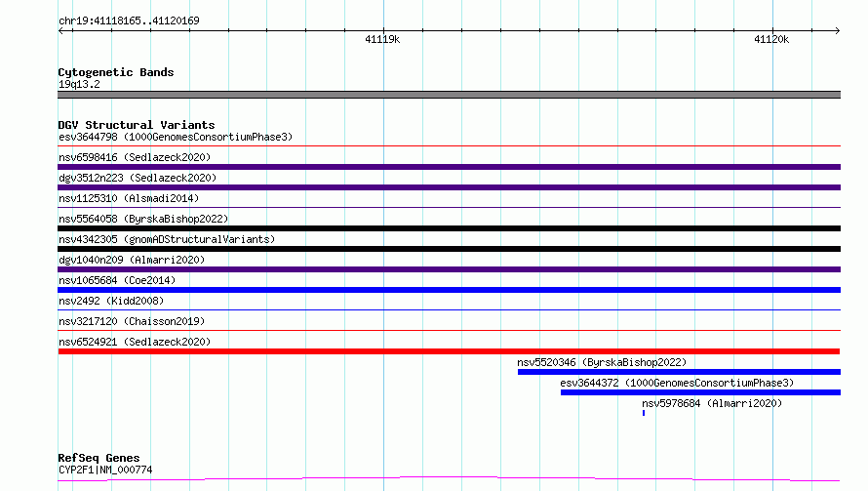Viewport: 868px width, 491px height.
Task: Open variant nsv1125310 (Alsmadi2014) label
Action: point(129,198)
